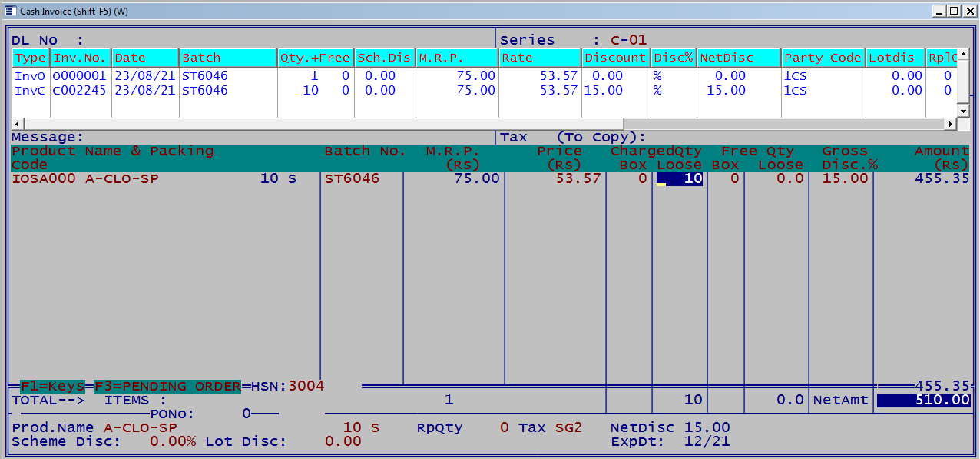Screen dimensions: 980x459
Task: Click the Rate column header
Action: [x=540, y=58]
